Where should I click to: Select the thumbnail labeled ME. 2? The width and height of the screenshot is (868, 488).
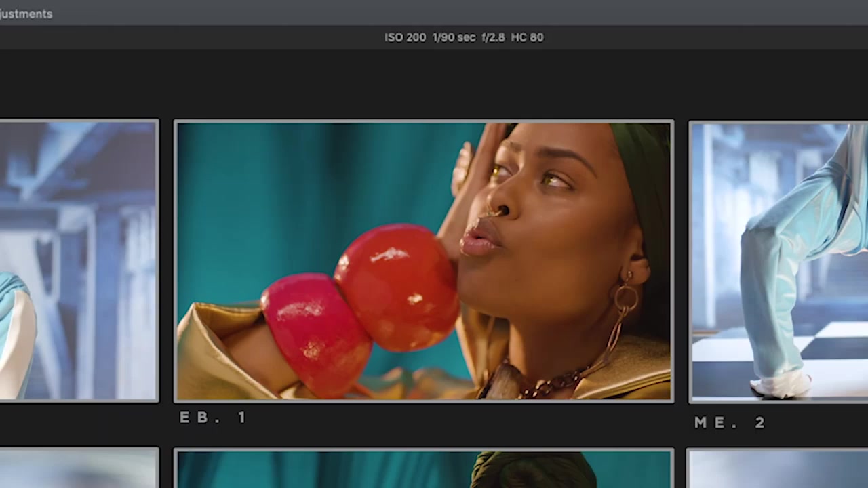pyautogui.click(x=778, y=262)
